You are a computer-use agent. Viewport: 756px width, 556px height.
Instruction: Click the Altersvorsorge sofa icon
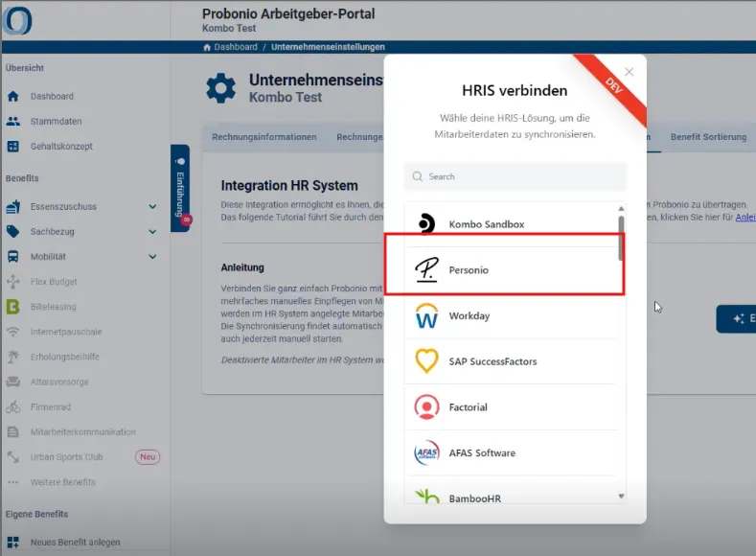[13, 382]
